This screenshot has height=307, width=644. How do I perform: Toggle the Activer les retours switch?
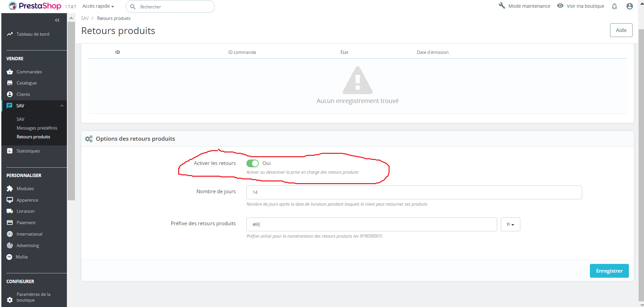[x=252, y=163]
